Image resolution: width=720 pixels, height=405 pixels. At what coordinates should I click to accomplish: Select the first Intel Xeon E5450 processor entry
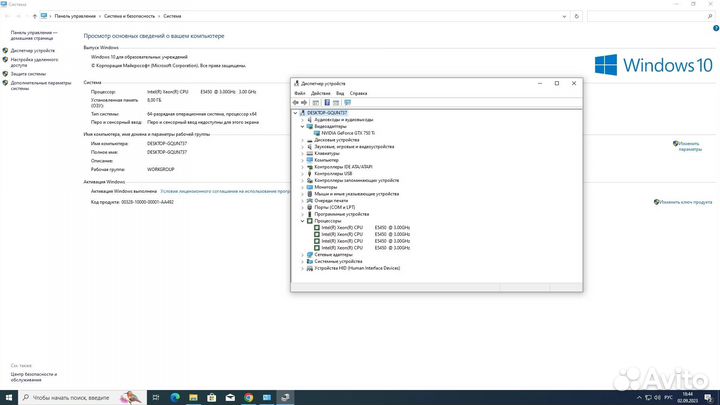click(365, 228)
